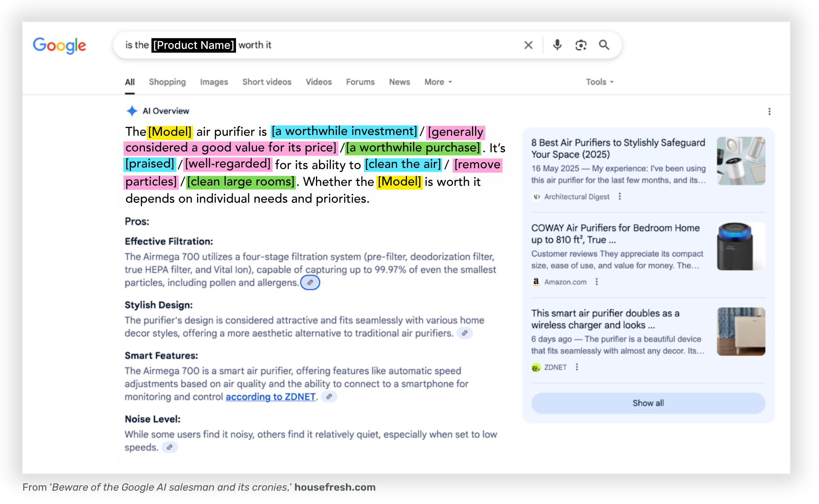The height and width of the screenshot is (504, 819).
Task: Follow the 'according to ZDNET' link
Action: pos(271,397)
